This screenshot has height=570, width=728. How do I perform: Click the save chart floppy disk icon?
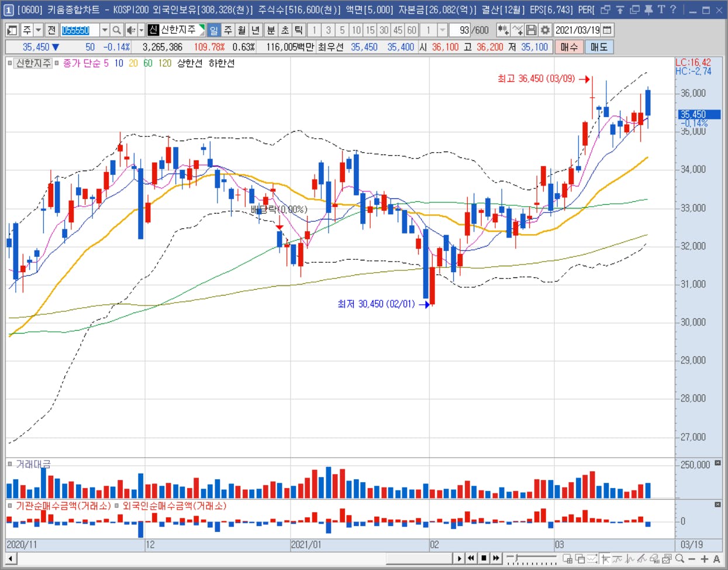click(531, 30)
